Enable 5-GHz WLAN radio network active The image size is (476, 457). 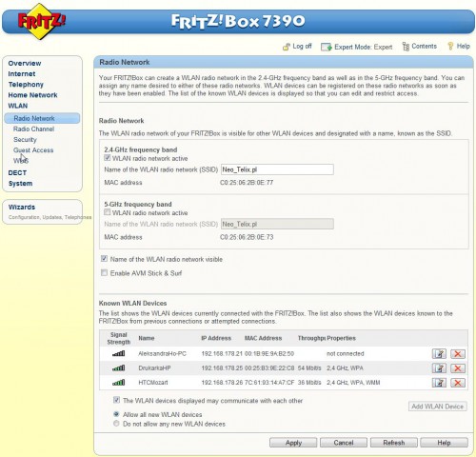click(108, 212)
